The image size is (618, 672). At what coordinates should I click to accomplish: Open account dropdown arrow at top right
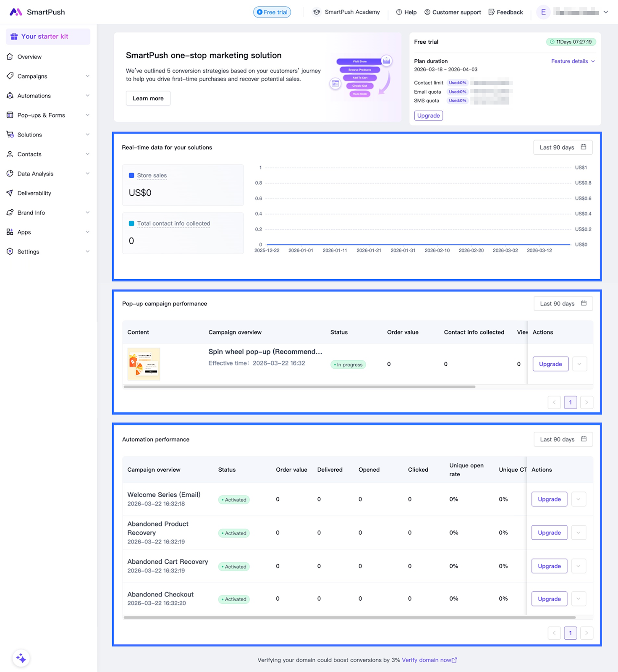point(605,12)
